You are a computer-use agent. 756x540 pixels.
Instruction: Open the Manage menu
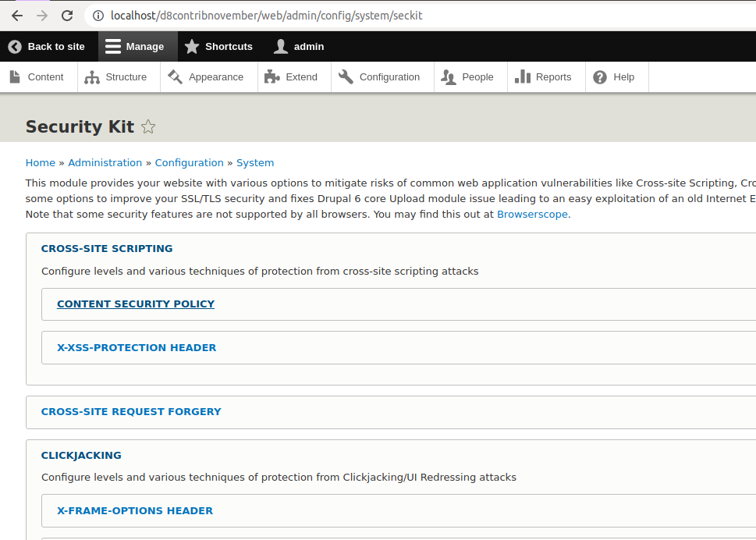[137, 46]
